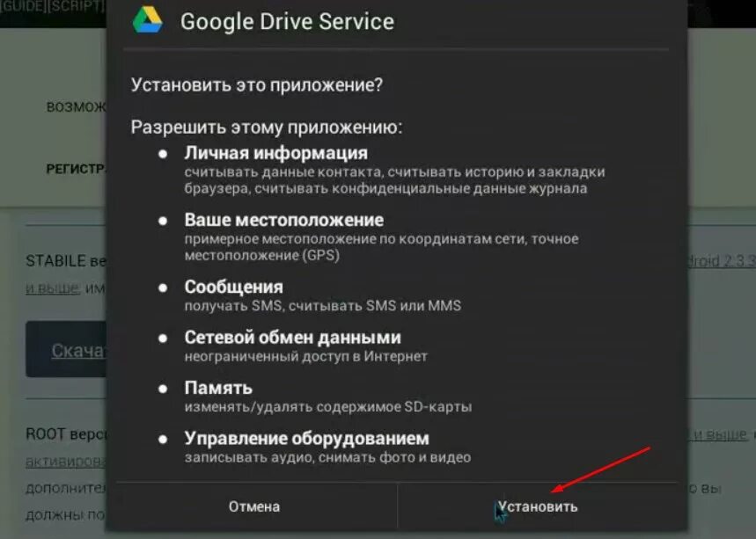Select the Личная информация permission heading

tap(275, 153)
